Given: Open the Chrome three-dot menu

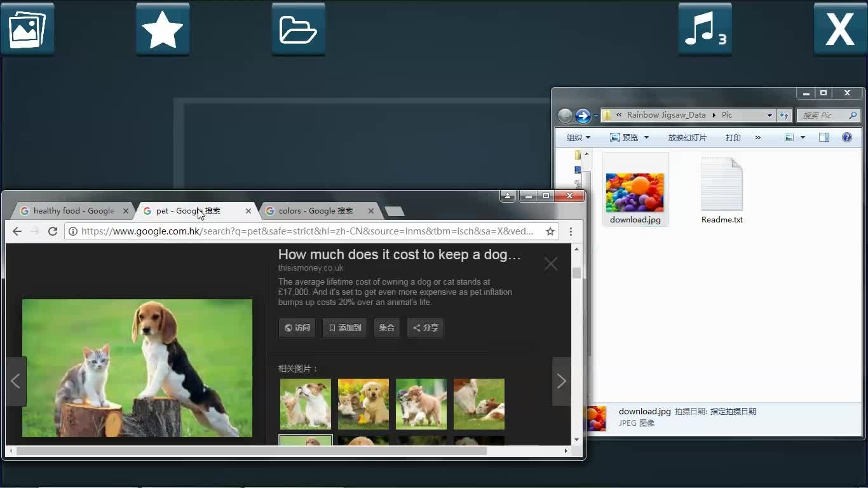Looking at the screenshot, I should [x=571, y=231].
